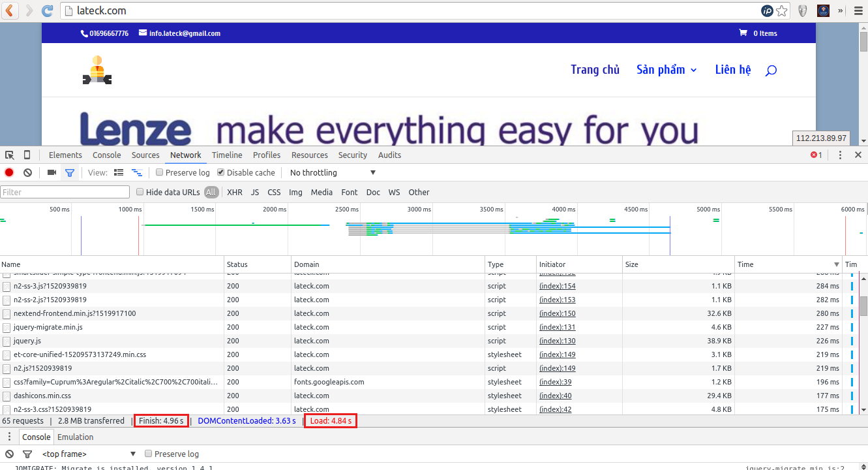868x470 pixels.
Task: Filter requests by XHR type
Action: (x=235, y=193)
